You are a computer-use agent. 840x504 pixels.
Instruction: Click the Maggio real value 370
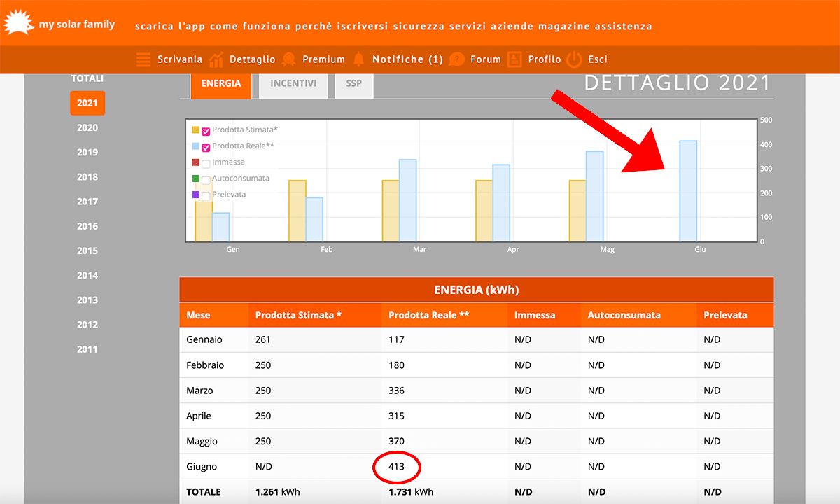tap(396, 441)
